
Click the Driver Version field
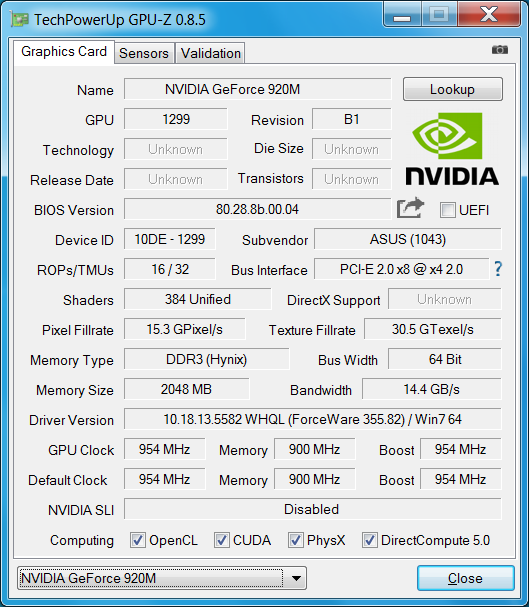coord(313,419)
